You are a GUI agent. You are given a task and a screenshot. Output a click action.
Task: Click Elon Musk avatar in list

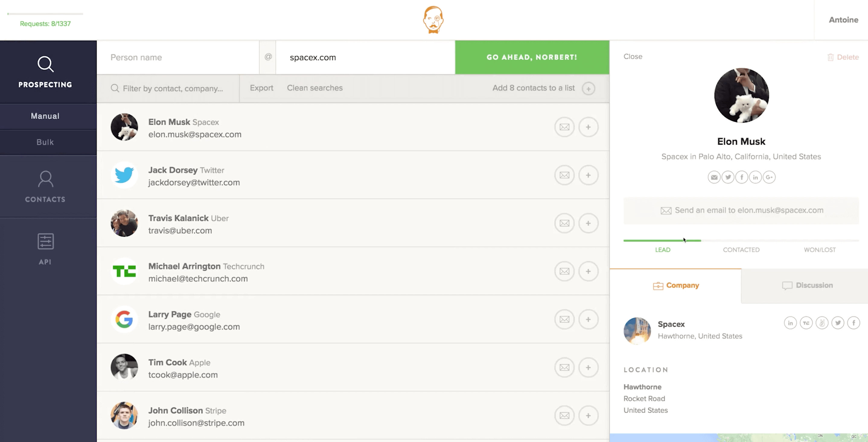pyautogui.click(x=124, y=127)
